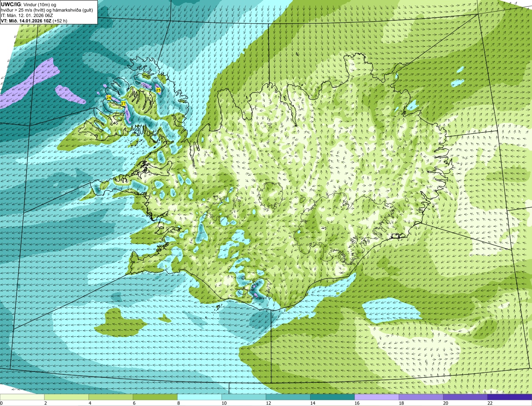532x406 pixels.
Task: Select the 20–22 m/s violet legend swatch
Action: 465,397
